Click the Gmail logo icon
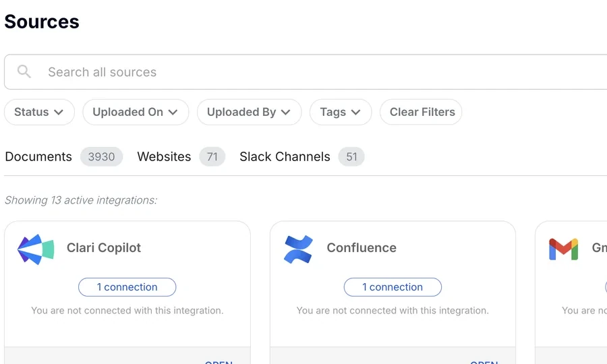This screenshot has width=607, height=364. click(x=563, y=249)
